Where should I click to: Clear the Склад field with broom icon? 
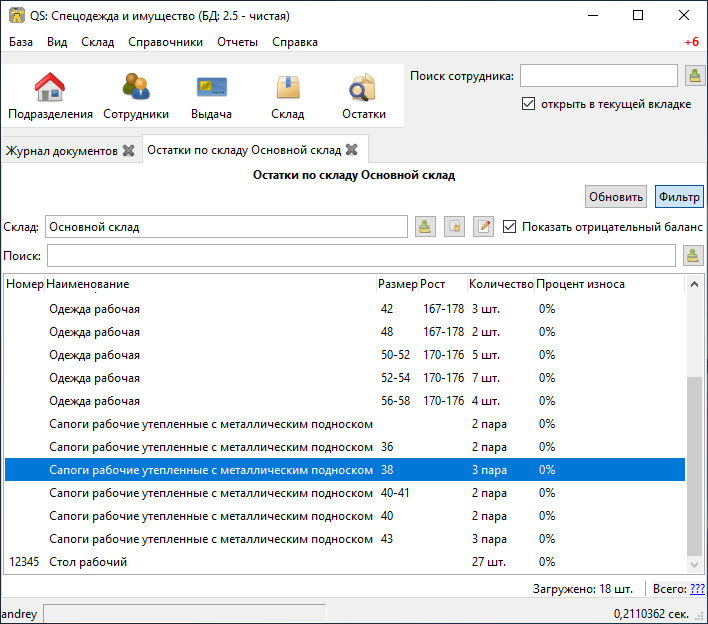(x=425, y=227)
